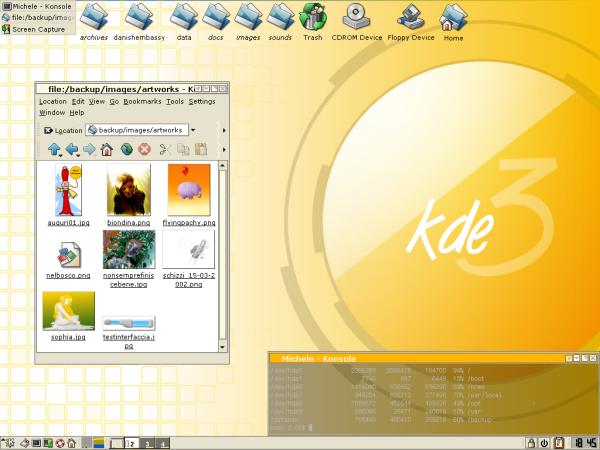Clear the Location bar with the X icon

pos(48,130)
